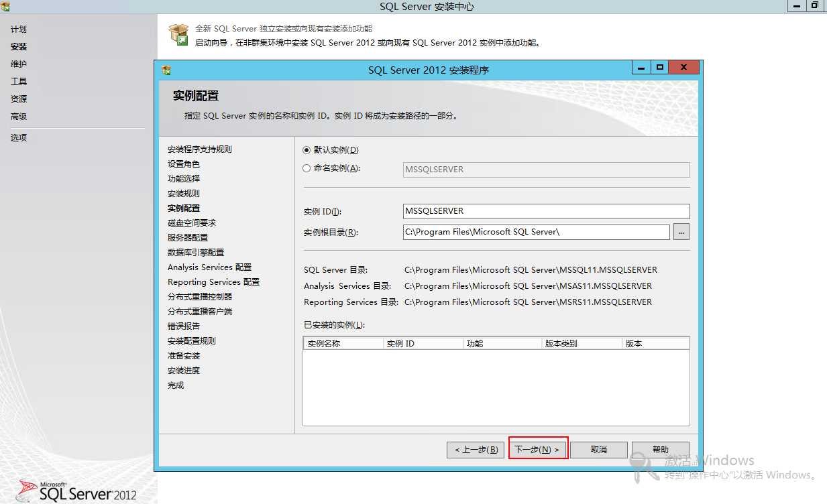Open the 维护 section in Installation Center
Image resolution: width=827 pixels, height=504 pixels.
tap(19, 64)
